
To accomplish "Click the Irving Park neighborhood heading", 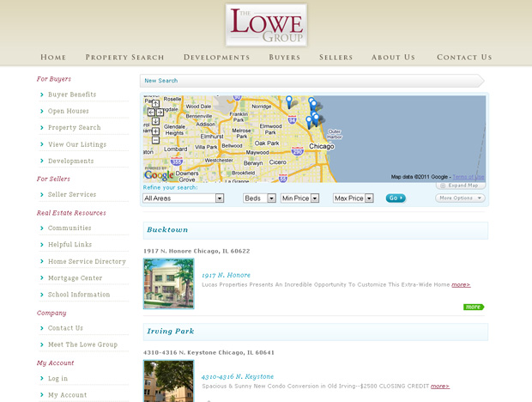I will [x=170, y=332].
